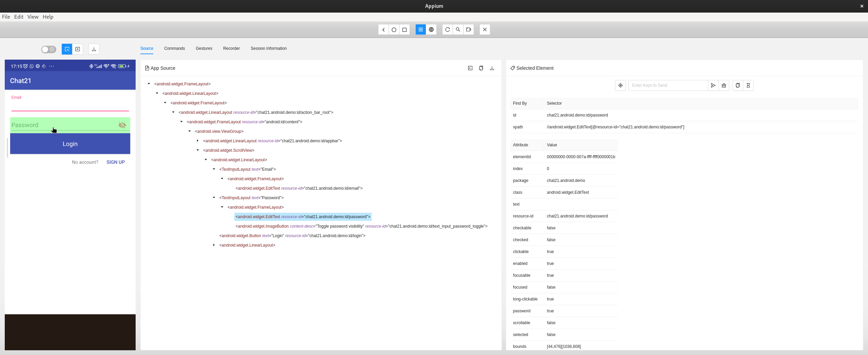Collapse the android:id/content FrameLayout node
Image resolution: width=868 pixels, height=355 pixels.
[x=181, y=122]
